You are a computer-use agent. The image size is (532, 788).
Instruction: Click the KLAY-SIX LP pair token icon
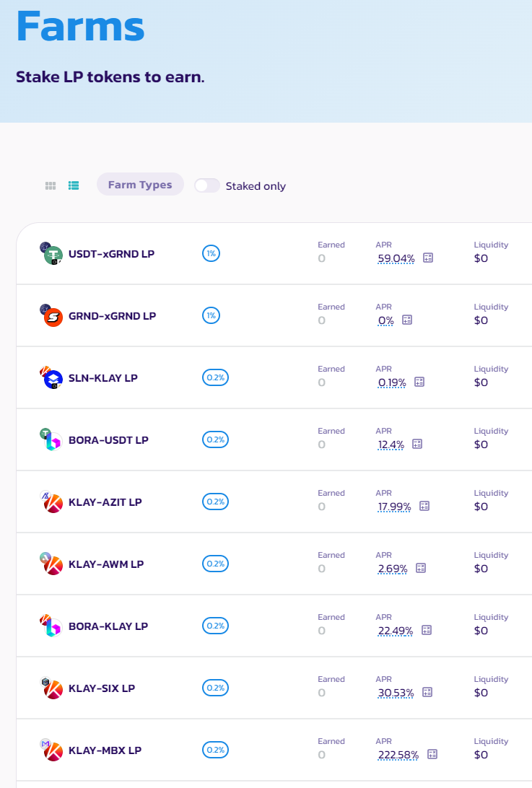(x=50, y=688)
